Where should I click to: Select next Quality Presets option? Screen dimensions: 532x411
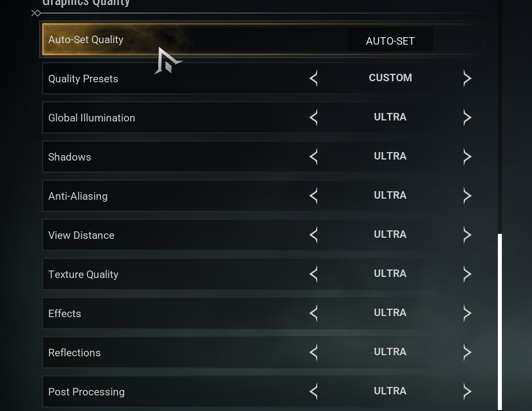pos(467,78)
